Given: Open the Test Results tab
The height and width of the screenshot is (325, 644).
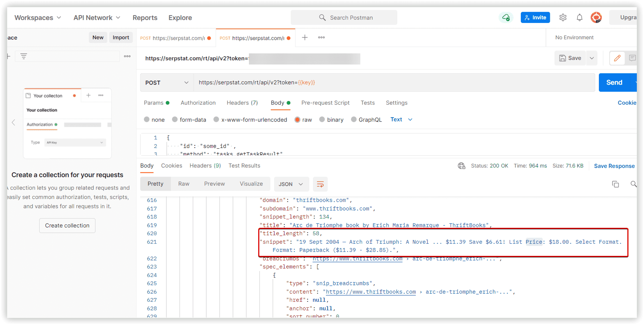Looking at the screenshot, I should pyautogui.click(x=244, y=166).
